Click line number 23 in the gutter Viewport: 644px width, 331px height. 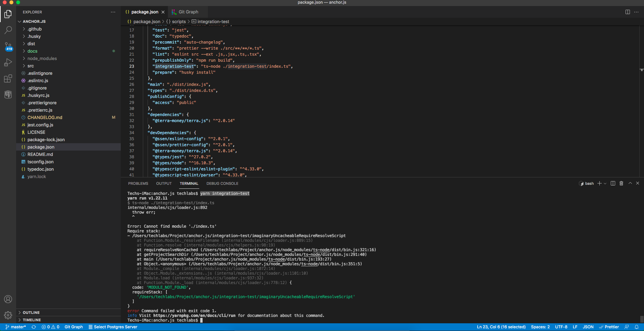click(x=131, y=66)
